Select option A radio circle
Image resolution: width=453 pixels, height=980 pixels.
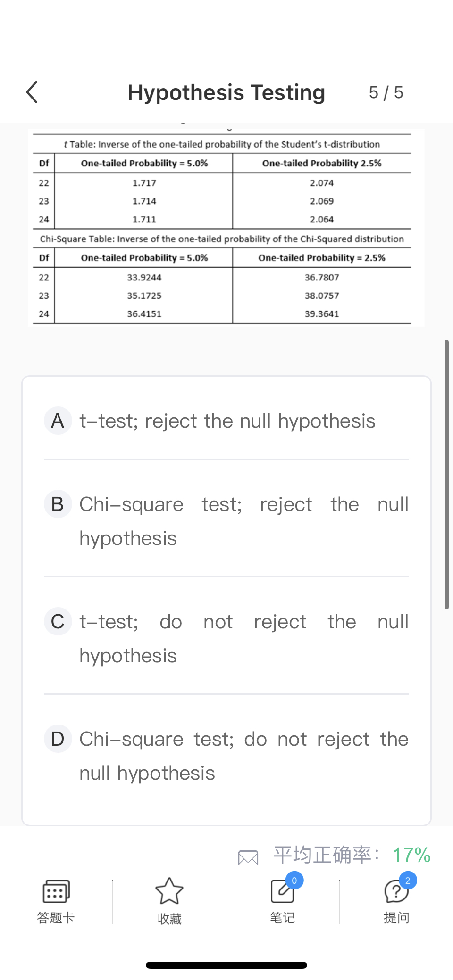pos(58,420)
